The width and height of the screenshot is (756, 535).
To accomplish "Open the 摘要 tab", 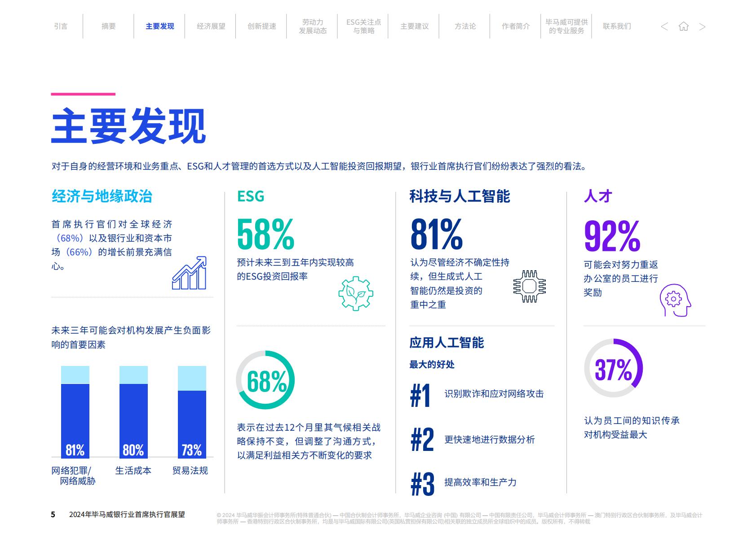I will tap(109, 26).
